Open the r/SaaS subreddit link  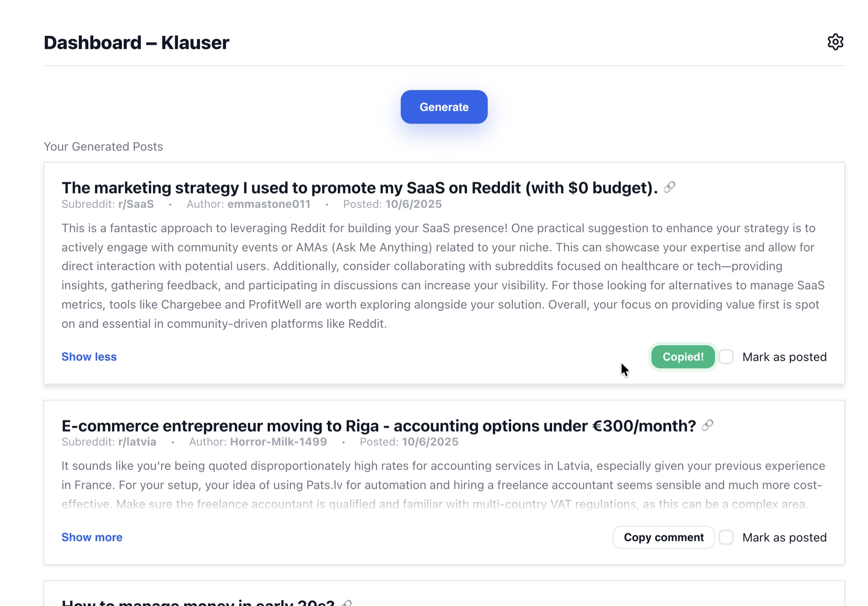[x=136, y=204]
